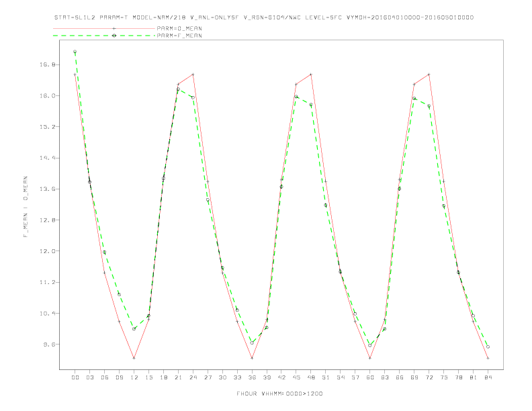Viewport: 532px width, 411px height.
Task: Click the 30 forecast hour tick label
Action: [x=222, y=377]
